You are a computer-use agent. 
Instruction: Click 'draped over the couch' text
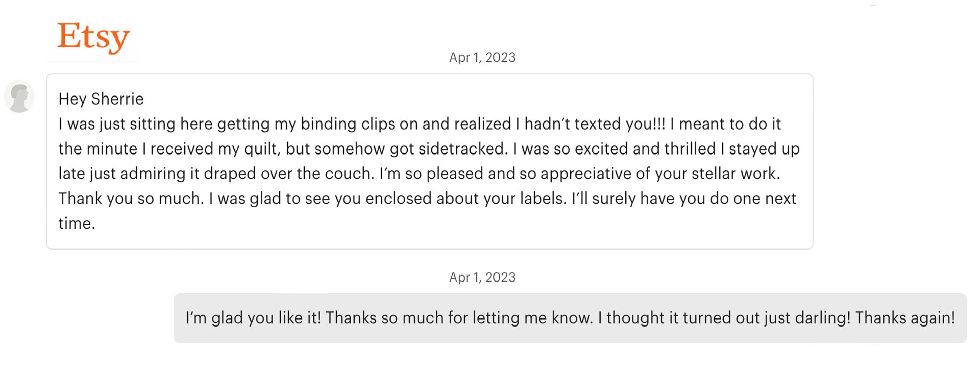pyautogui.click(x=289, y=174)
